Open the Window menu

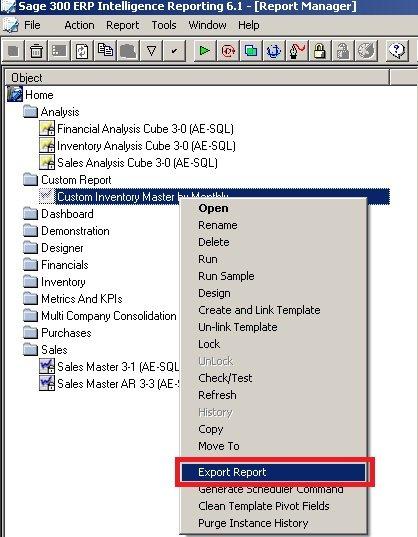click(x=207, y=25)
